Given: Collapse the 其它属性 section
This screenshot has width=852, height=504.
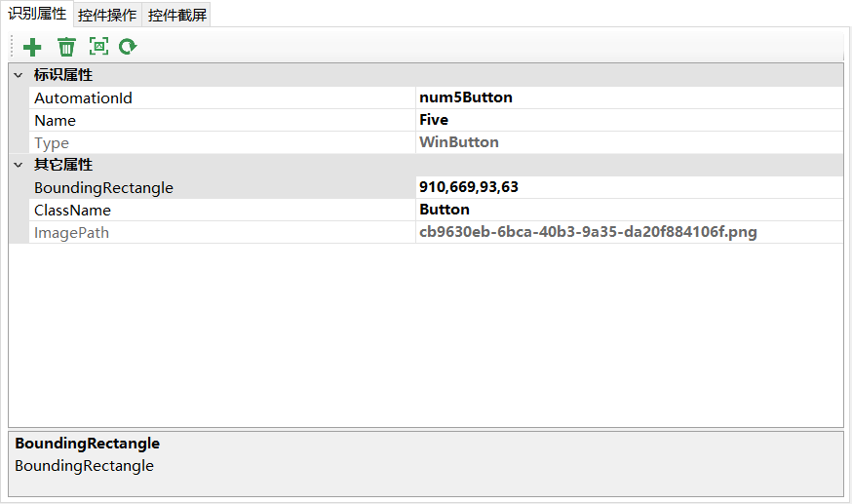Looking at the screenshot, I should point(19,166).
